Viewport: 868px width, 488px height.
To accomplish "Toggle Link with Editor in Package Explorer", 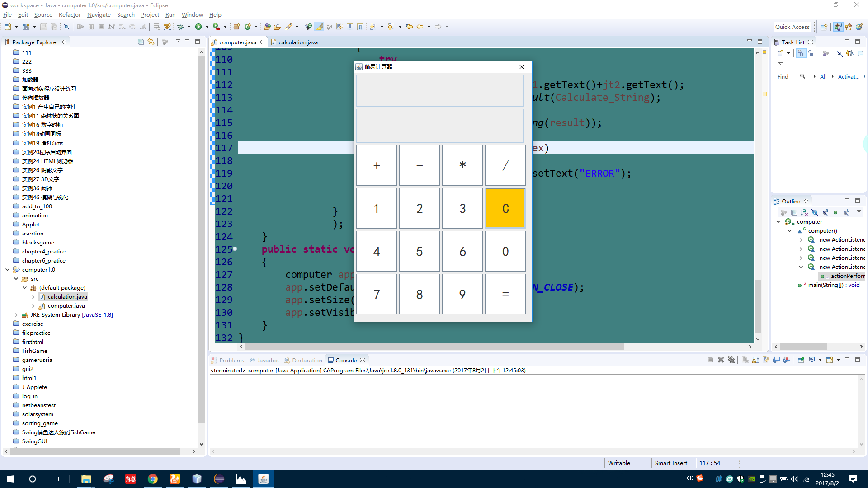I will (x=151, y=42).
